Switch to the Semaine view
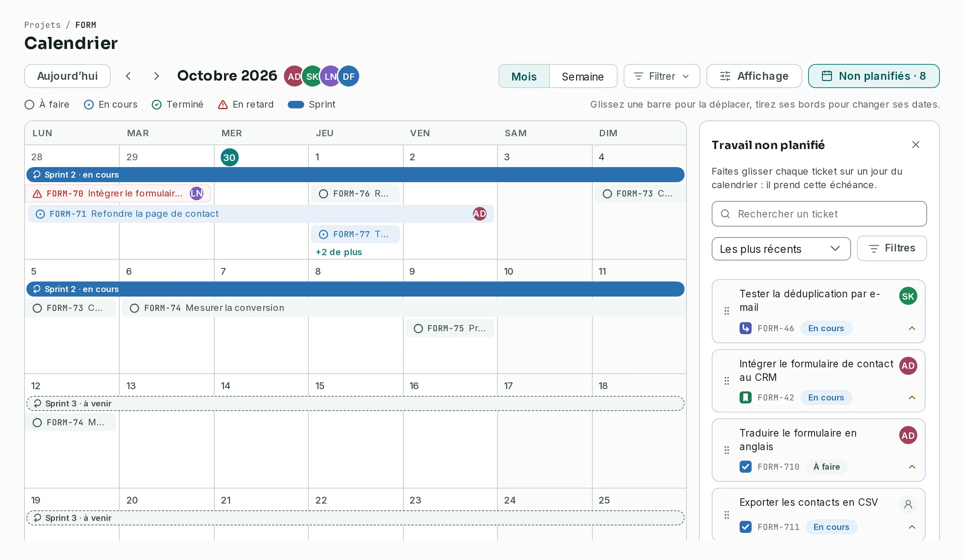The image size is (964, 560). (x=583, y=76)
